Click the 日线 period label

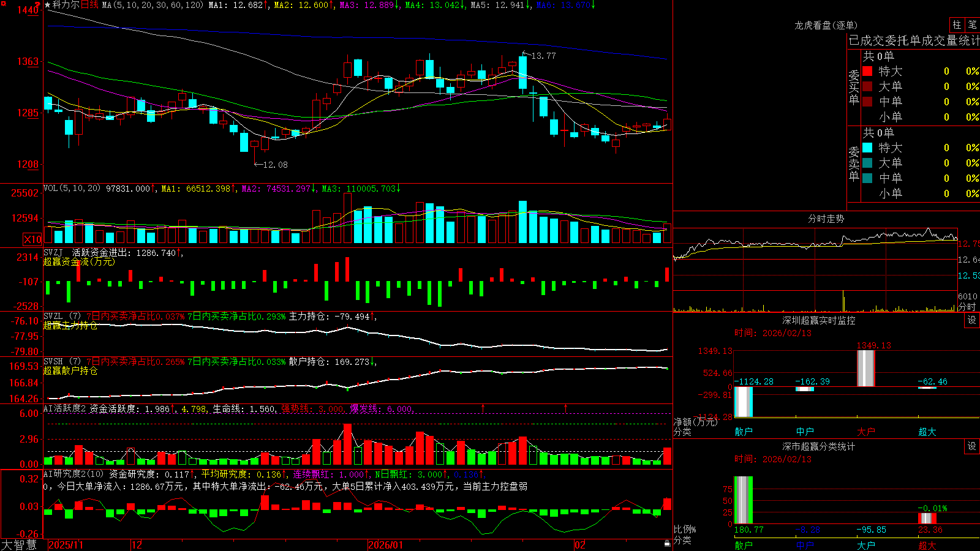(89, 5)
